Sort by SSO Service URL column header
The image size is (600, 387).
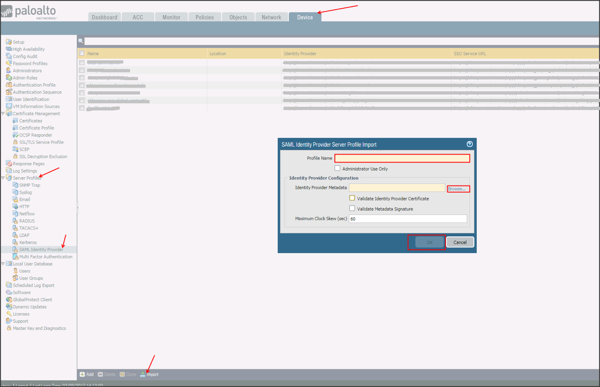[x=470, y=54]
